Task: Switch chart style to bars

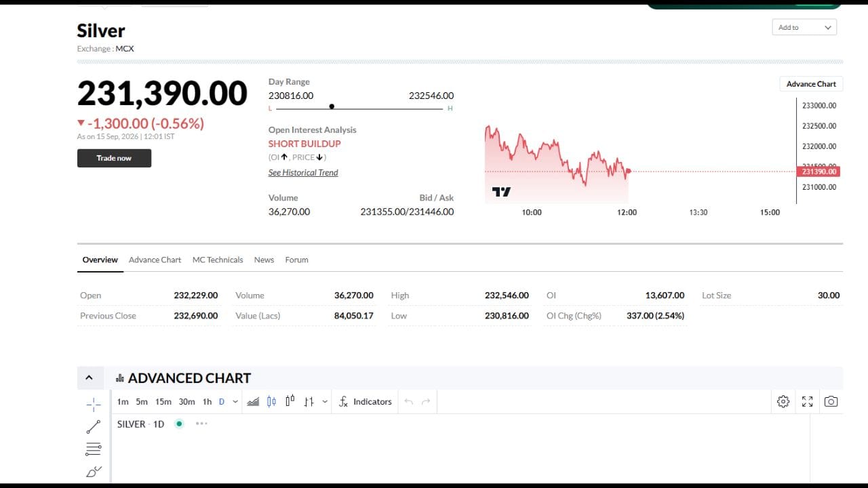Action: point(309,402)
